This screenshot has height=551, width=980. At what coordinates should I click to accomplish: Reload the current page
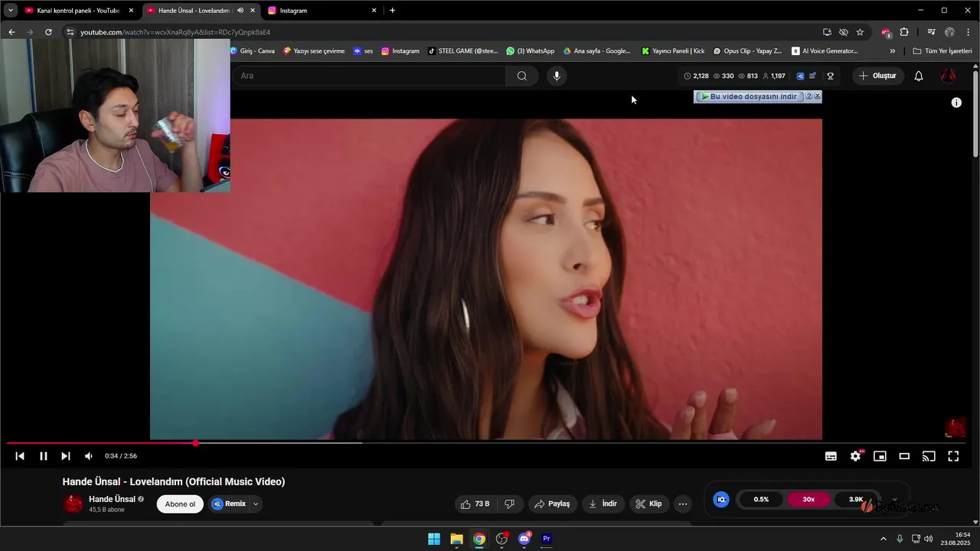click(x=48, y=32)
